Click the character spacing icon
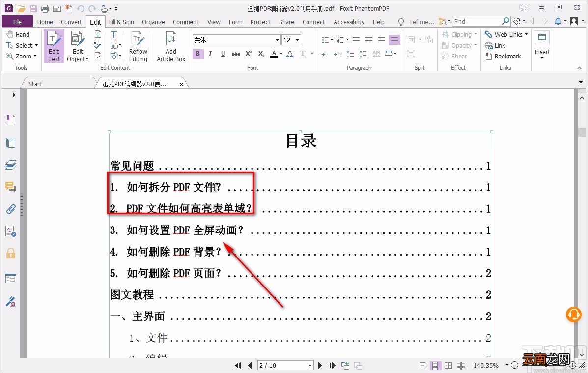This screenshot has height=373, width=588. (x=289, y=54)
